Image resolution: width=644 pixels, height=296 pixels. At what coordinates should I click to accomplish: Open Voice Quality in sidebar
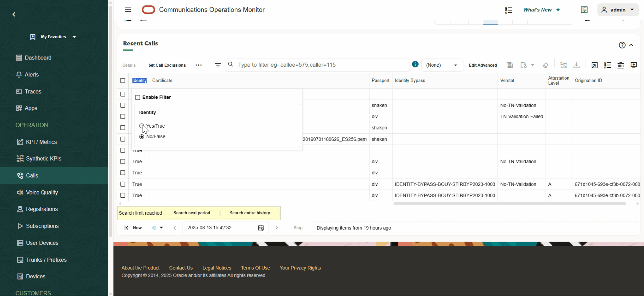(42, 192)
